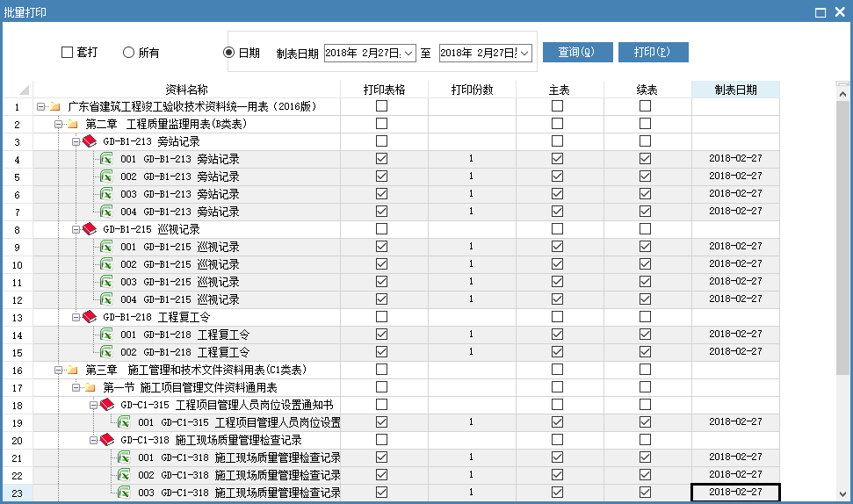Screen dimensions: 853x504
Task: Check 主表 for 第三章 chapter row
Action: click(557, 369)
